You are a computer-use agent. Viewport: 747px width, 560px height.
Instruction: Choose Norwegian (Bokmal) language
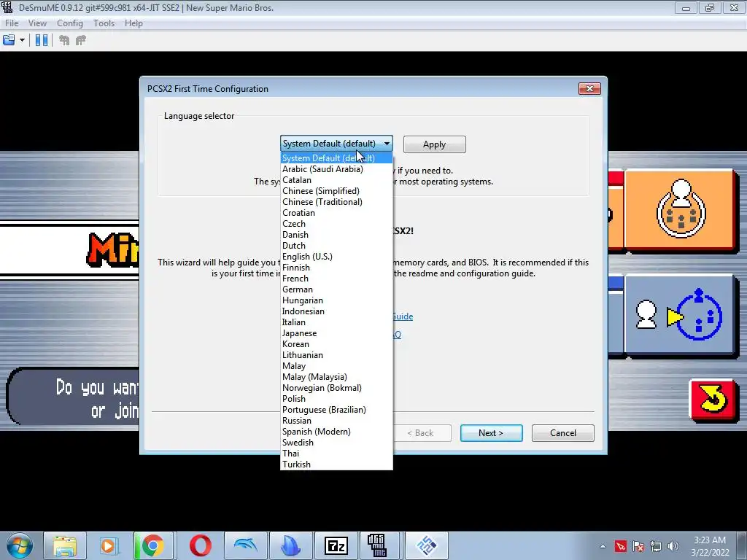[x=336, y=388]
